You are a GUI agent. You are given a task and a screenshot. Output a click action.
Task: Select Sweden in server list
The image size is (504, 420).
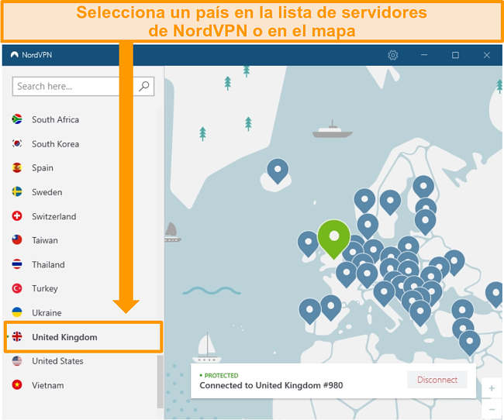(x=47, y=192)
